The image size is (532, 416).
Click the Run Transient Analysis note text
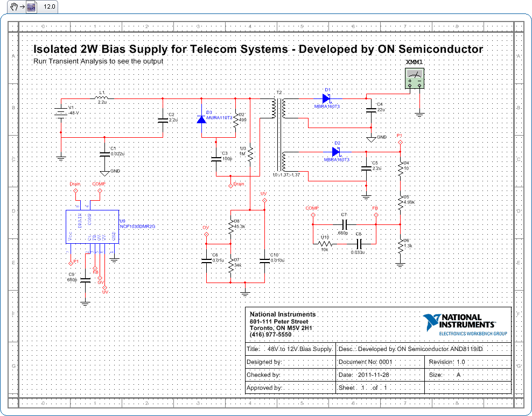coord(98,61)
